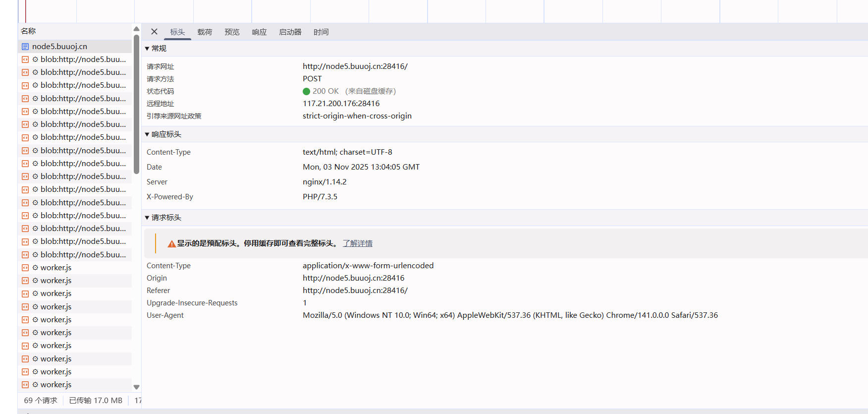Click the gear icon of the topmost worker.js
868x414 pixels.
point(35,268)
